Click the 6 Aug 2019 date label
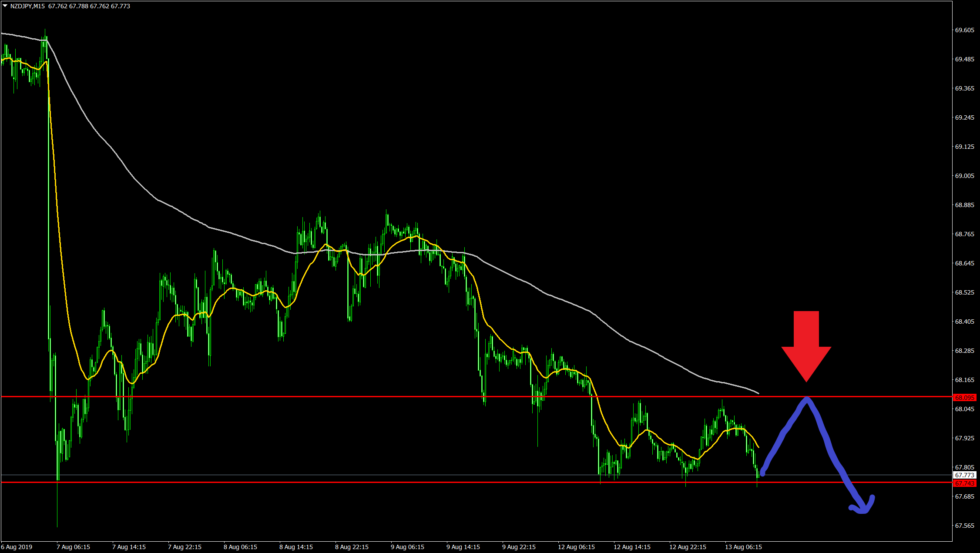980x553 pixels. (17, 547)
